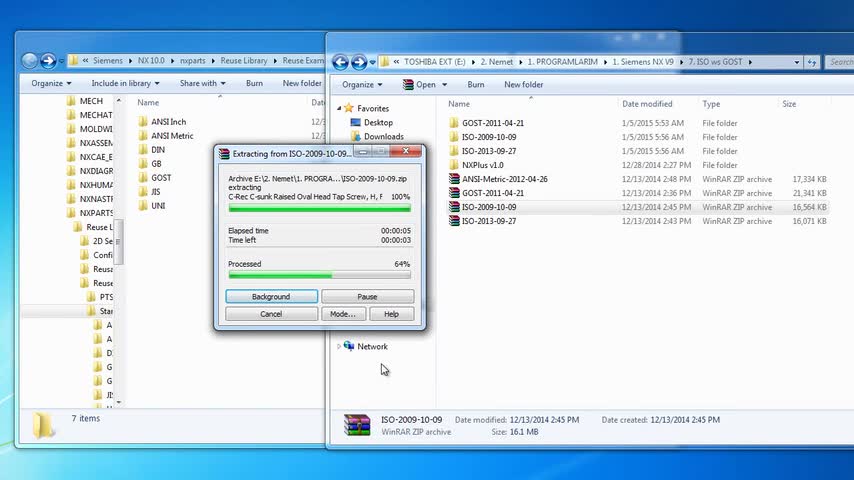Select NXPARTS folder in the left tree
This screenshot has width=854, height=480.
[96, 213]
